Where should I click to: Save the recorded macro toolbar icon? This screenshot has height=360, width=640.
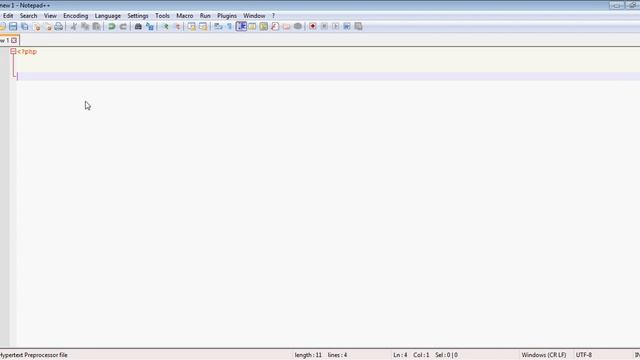358,27
